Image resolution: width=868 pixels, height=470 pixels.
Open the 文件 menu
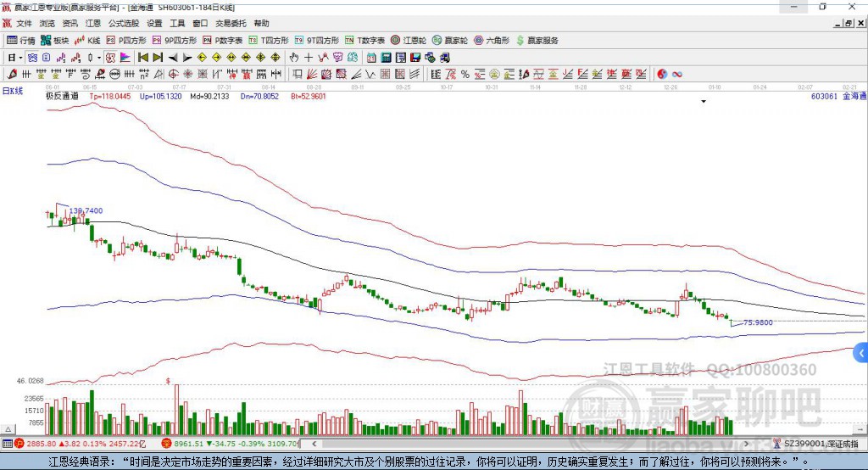[25, 23]
